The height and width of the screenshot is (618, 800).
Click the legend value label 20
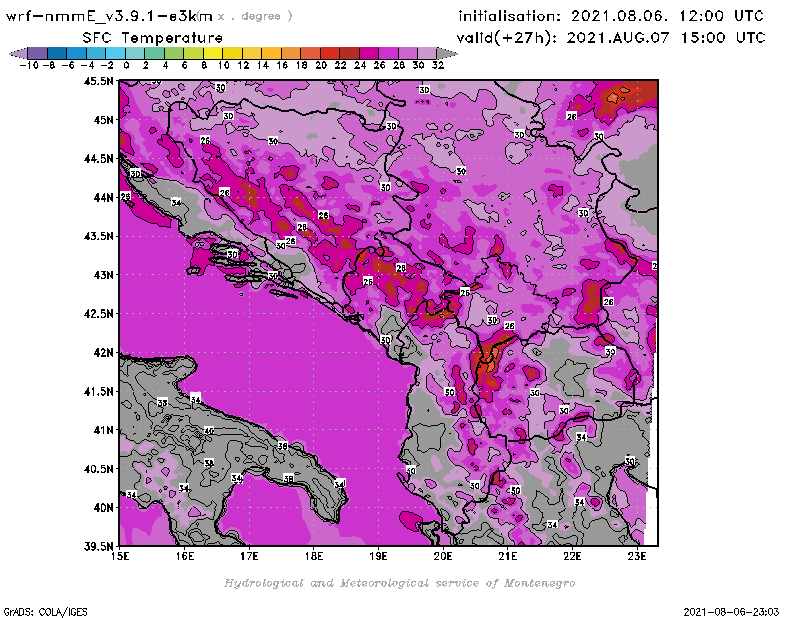pos(321,66)
